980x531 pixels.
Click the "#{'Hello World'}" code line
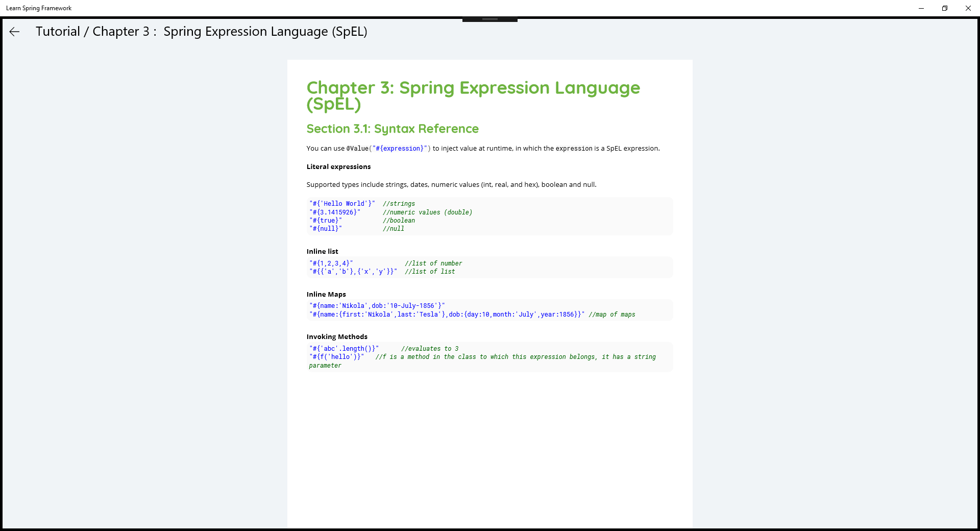pos(342,204)
